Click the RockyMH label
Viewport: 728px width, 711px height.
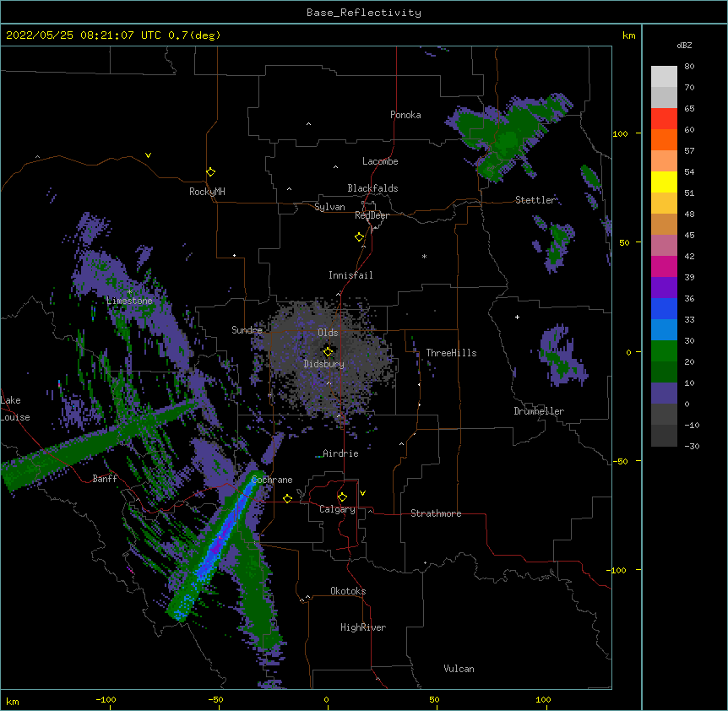click(x=207, y=192)
